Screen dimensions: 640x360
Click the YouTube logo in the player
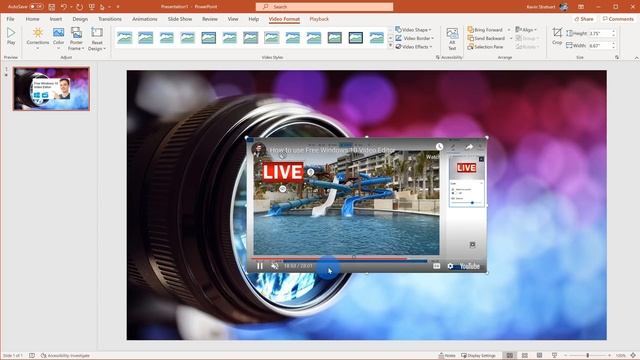(x=469, y=266)
